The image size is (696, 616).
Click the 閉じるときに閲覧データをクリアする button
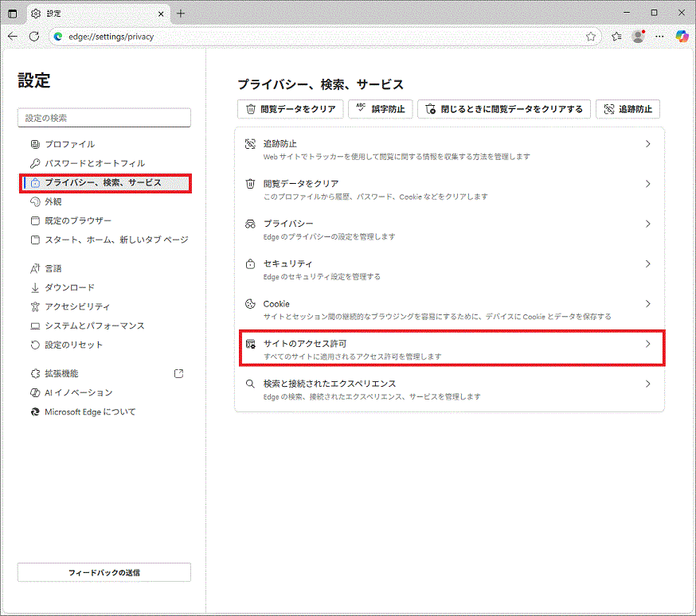(x=504, y=109)
